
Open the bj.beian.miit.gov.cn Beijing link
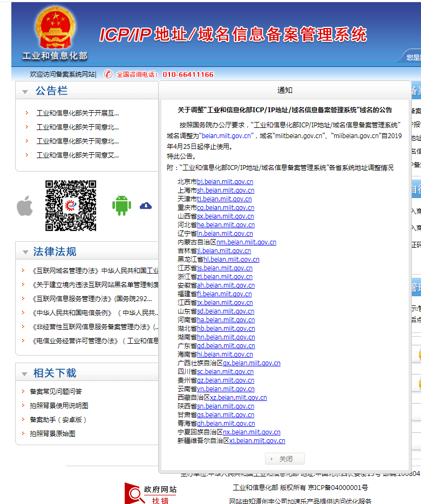pyautogui.click(x=225, y=182)
